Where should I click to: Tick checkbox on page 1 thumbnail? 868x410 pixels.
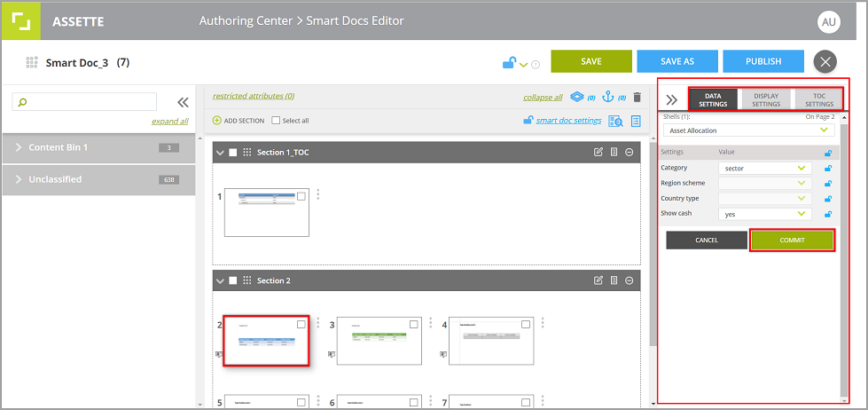click(x=301, y=196)
